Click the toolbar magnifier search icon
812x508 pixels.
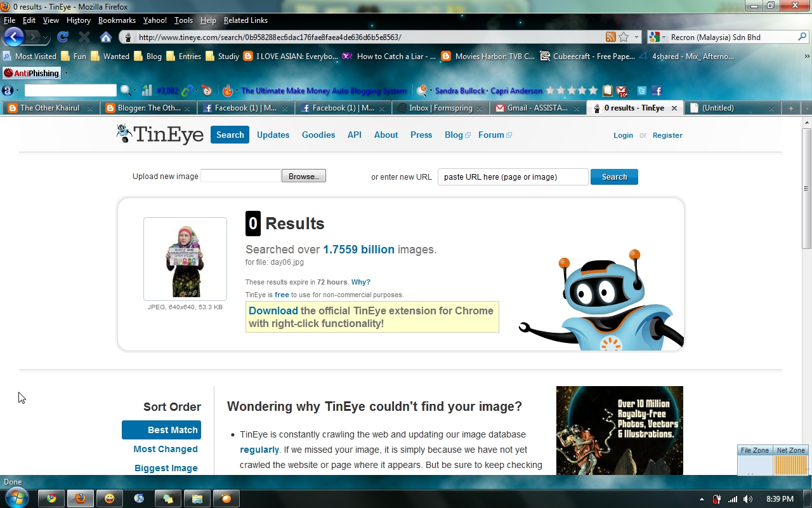coord(126,90)
